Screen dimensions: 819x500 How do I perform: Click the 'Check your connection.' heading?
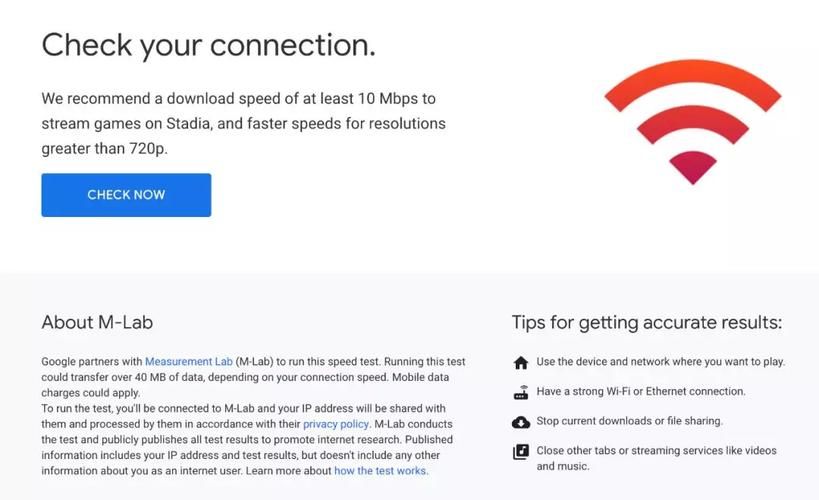(208, 45)
